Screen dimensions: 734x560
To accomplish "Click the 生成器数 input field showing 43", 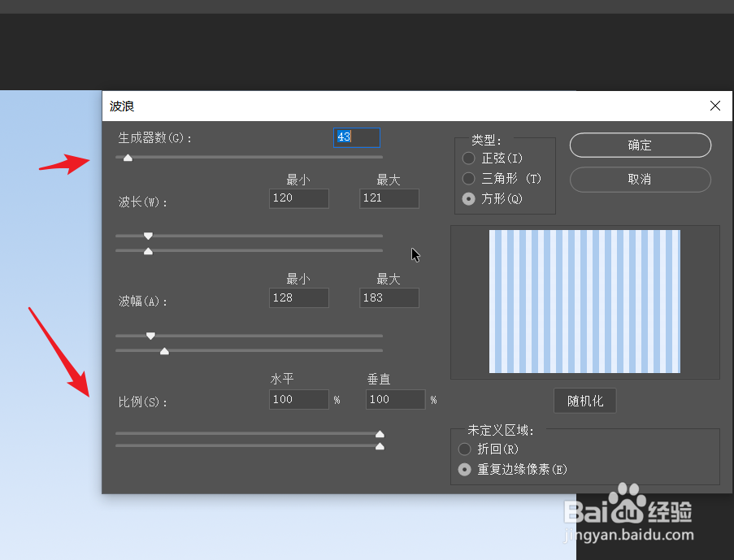I will point(357,137).
